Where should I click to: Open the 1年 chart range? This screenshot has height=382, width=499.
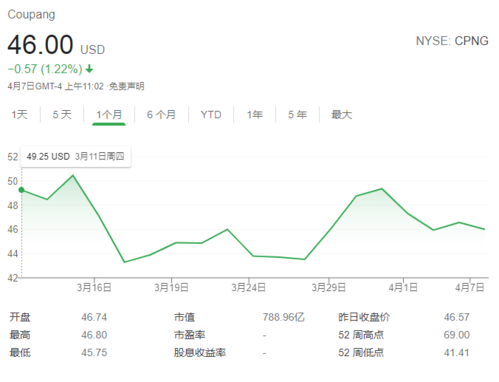(x=255, y=115)
